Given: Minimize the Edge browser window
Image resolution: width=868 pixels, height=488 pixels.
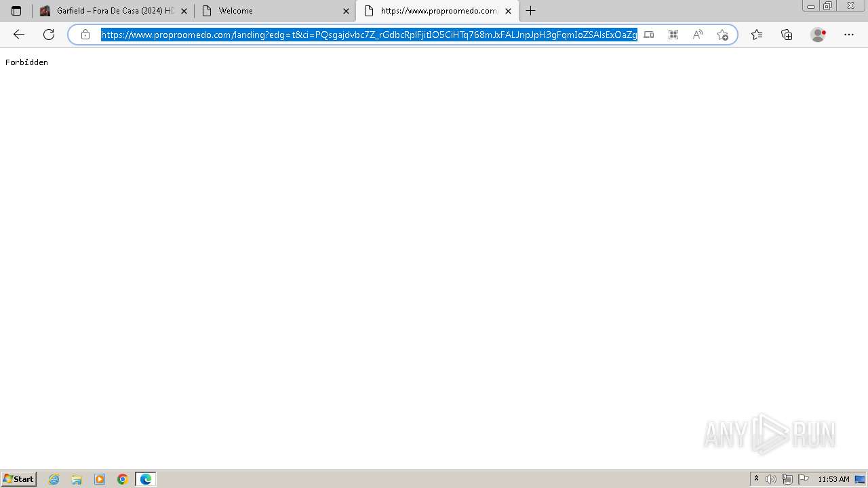Looking at the screenshot, I should [x=810, y=6].
